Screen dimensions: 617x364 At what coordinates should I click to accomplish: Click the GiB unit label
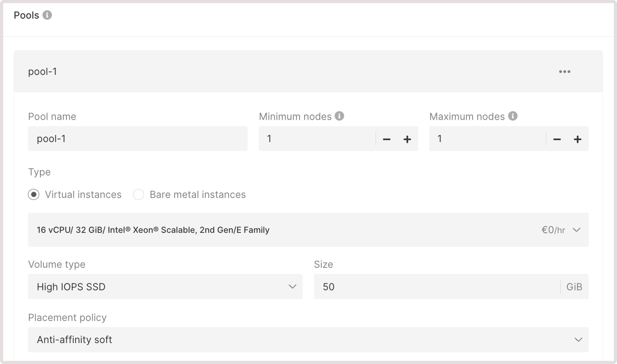click(x=574, y=287)
